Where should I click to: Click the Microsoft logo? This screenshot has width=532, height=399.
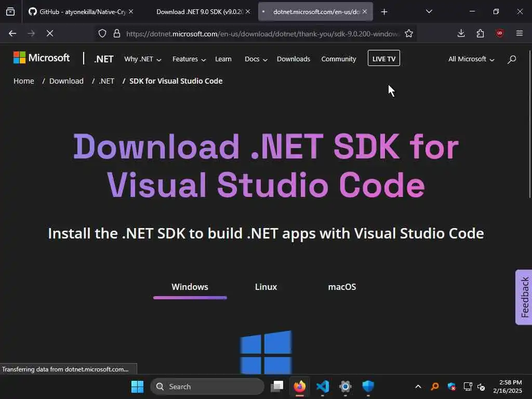pos(42,58)
